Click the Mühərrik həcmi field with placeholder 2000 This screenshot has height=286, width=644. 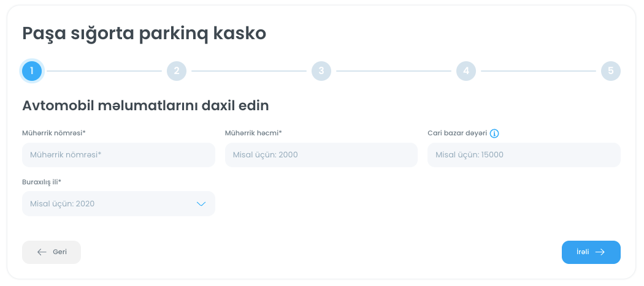click(321, 155)
